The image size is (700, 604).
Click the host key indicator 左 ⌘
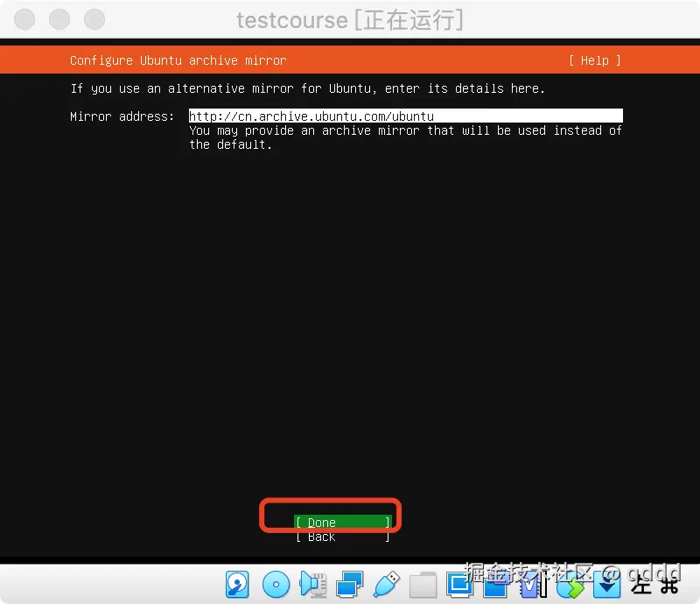(654, 585)
